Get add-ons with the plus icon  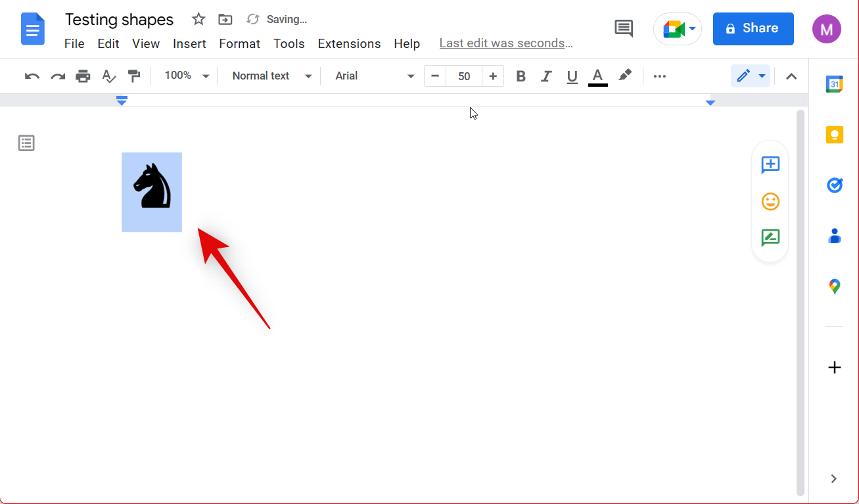tap(835, 367)
